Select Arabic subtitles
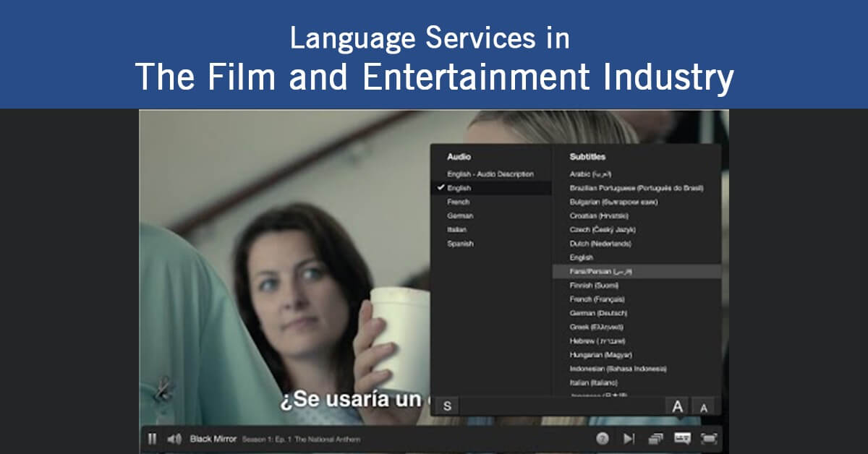The width and height of the screenshot is (868, 454). [590, 174]
